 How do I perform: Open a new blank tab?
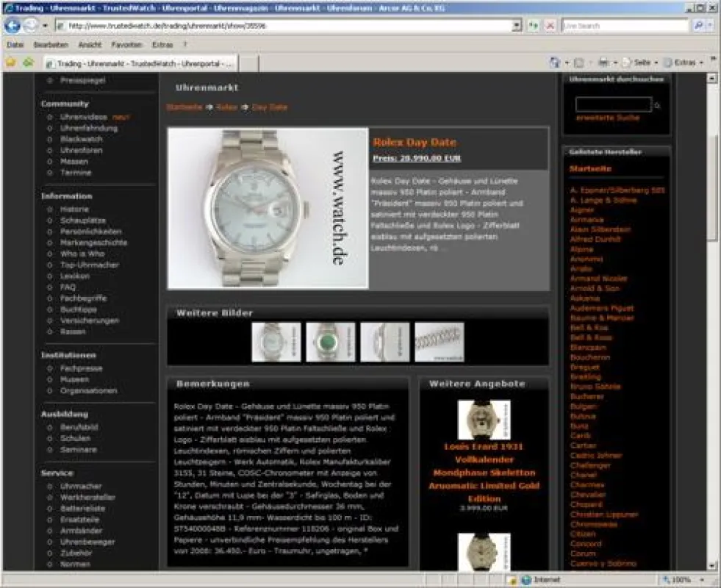[x=248, y=63]
